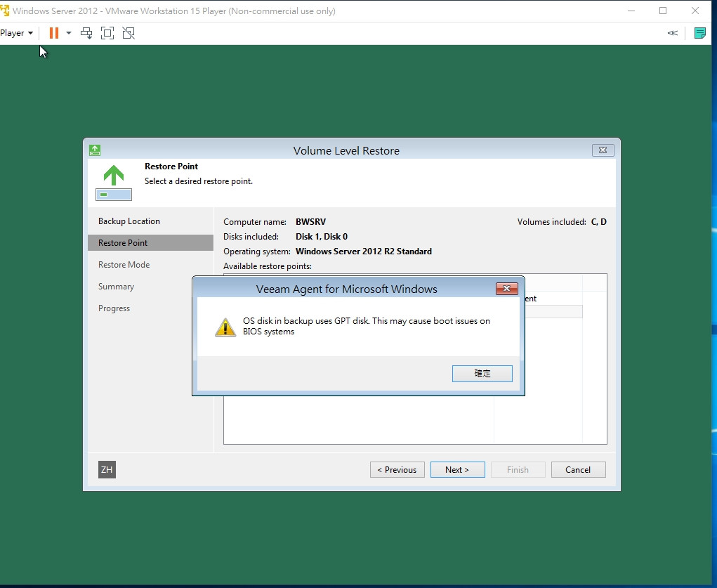
Task: Click the Veeam icon in wizard title bar
Action: click(95, 150)
